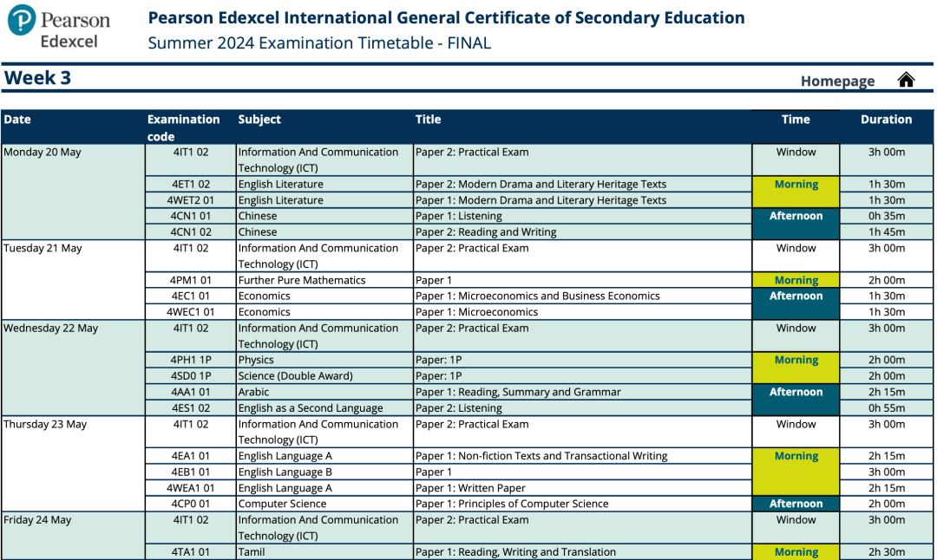This screenshot has height=560, width=937.
Task: Open the Homepage link
Action: [837, 81]
